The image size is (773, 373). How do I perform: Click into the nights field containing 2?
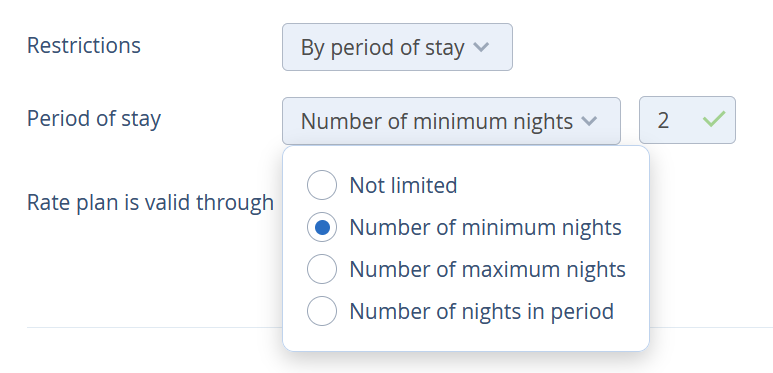pyautogui.click(x=687, y=120)
